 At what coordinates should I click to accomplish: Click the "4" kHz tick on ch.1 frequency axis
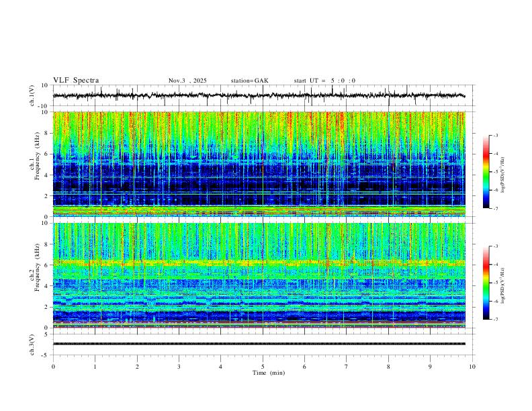coord(46,175)
